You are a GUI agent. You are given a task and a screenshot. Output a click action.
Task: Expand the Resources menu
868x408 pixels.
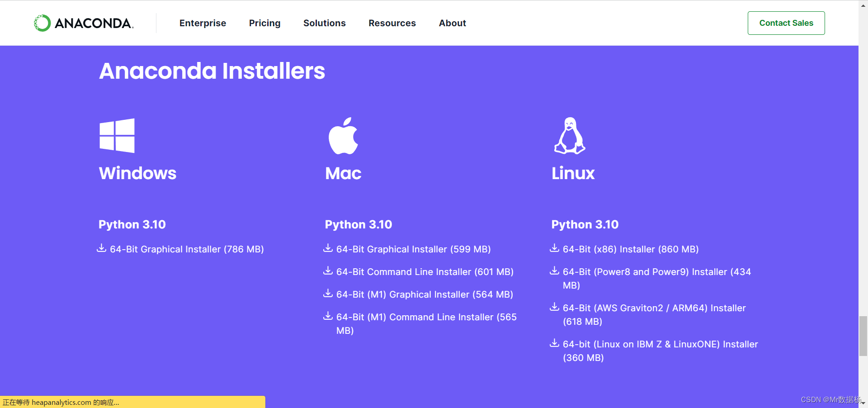coord(392,23)
